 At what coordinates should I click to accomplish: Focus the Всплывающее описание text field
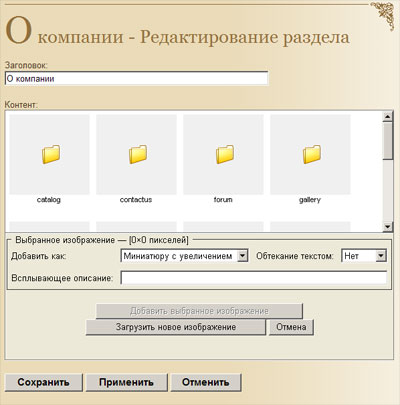(x=254, y=278)
